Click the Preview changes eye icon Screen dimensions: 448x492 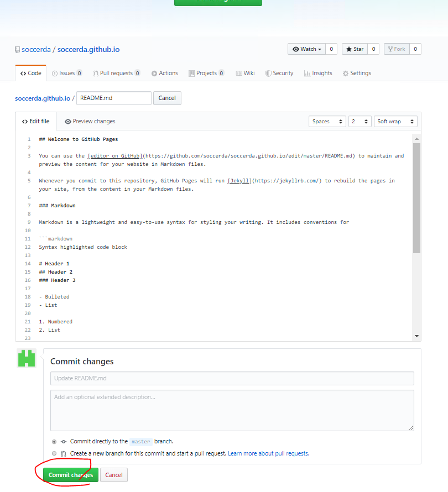pyautogui.click(x=68, y=122)
